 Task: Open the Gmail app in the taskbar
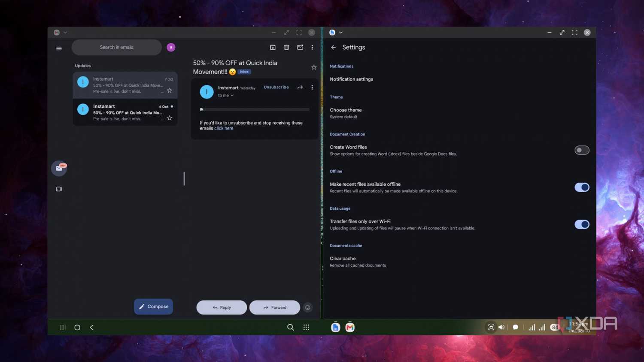click(x=350, y=327)
